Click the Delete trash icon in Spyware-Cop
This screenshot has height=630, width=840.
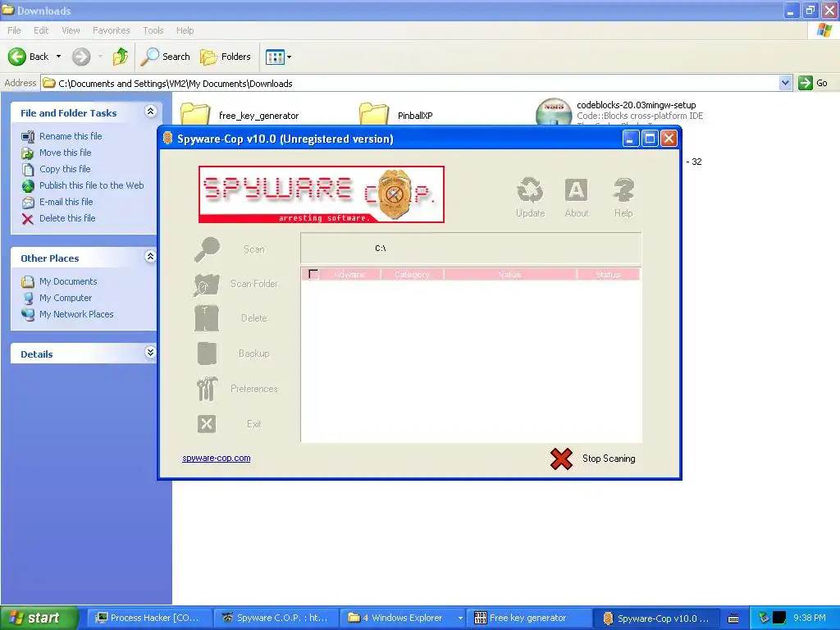coord(207,318)
